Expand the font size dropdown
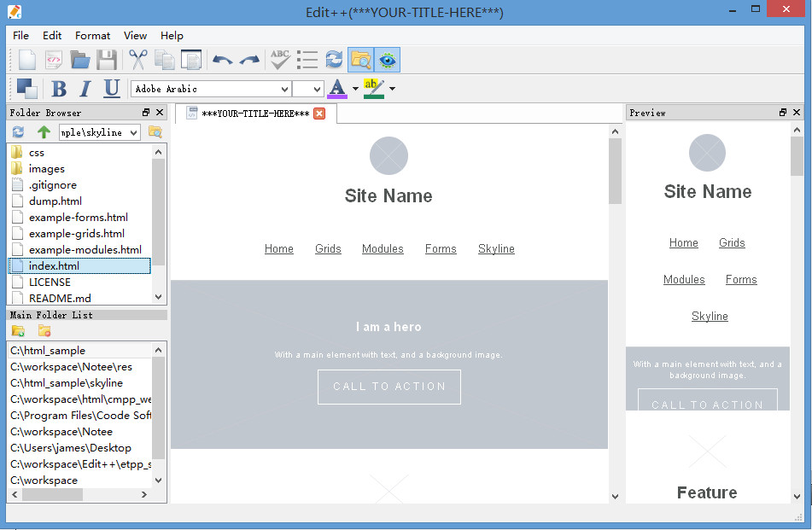812x530 pixels. pyautogui.click(x=308, y=89)
